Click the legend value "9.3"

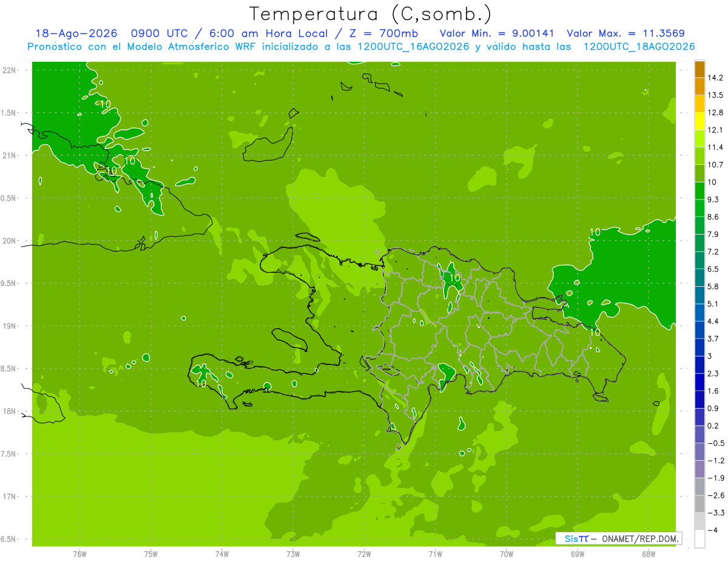tap(713, 199)
